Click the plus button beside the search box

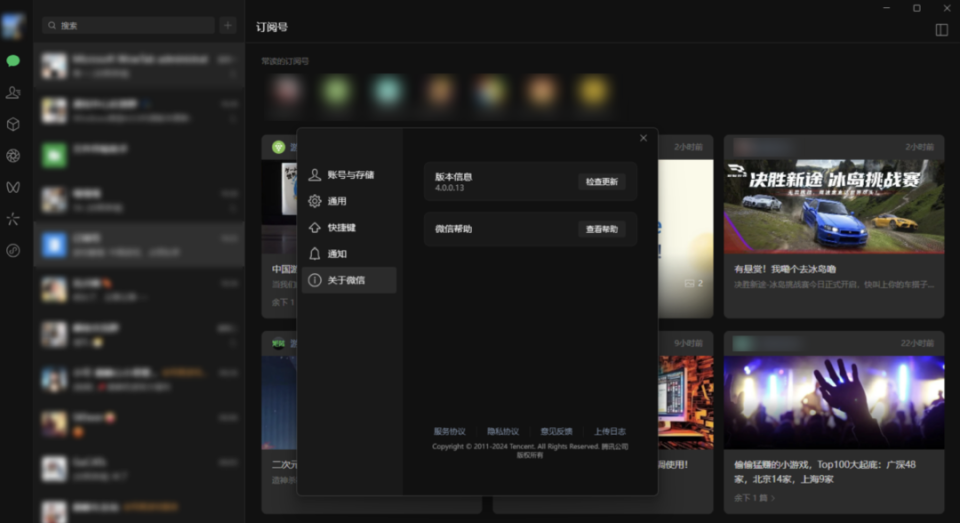click(228, 25)
